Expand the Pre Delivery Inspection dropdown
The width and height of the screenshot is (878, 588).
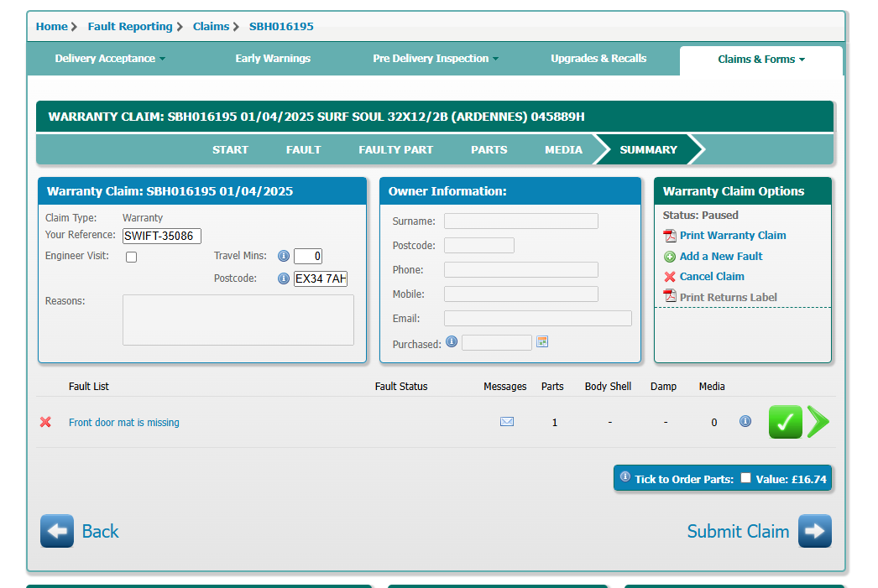coord(436,58)
